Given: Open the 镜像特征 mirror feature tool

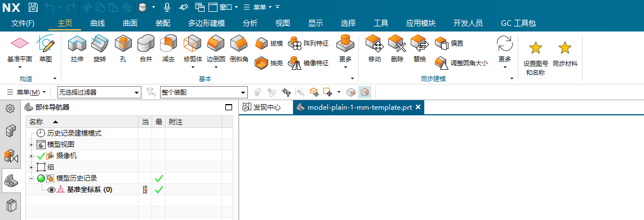Looking at the screenshot, I should (308, 63).
